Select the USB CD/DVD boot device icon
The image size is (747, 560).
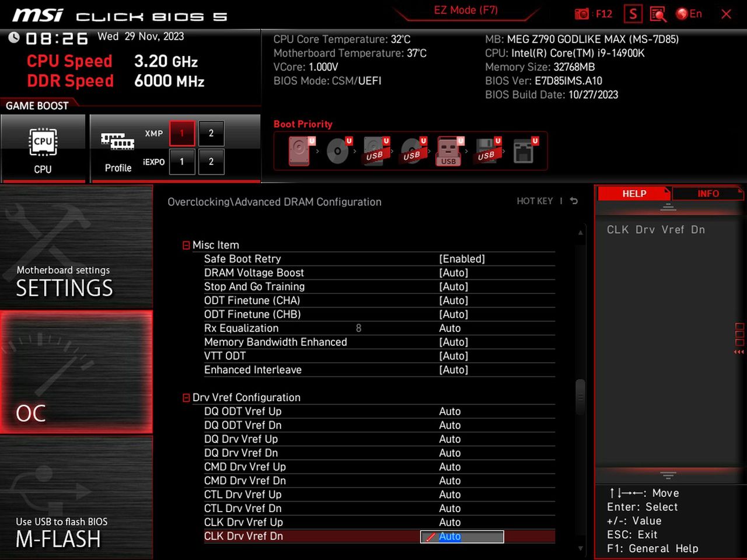[413, 151]
